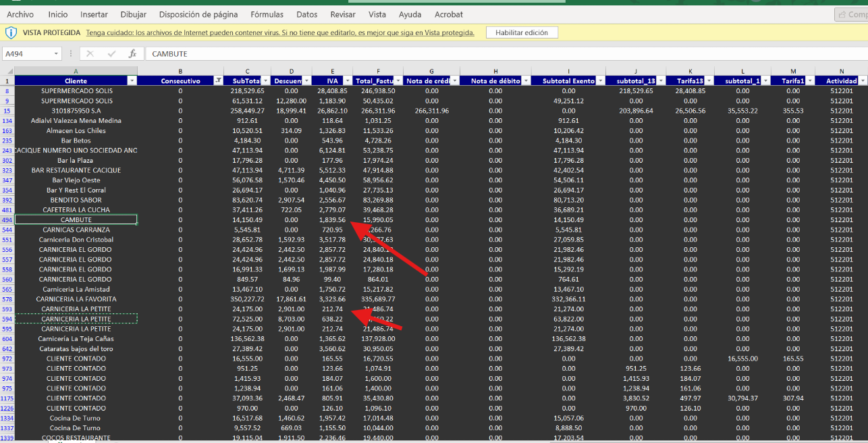Select the CARNICERIA LA FAVORITA cell
The height and width of the screenshot is (443, 868).
(x=76, y=299)
